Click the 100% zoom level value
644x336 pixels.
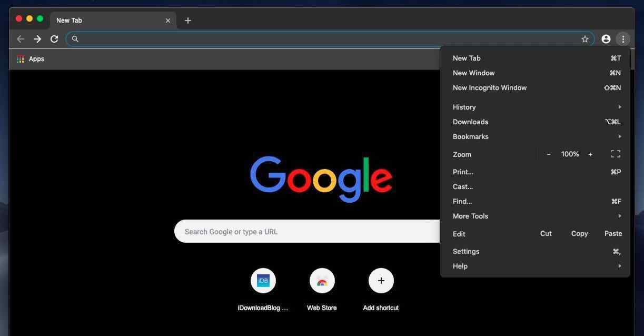click(570, 154)
